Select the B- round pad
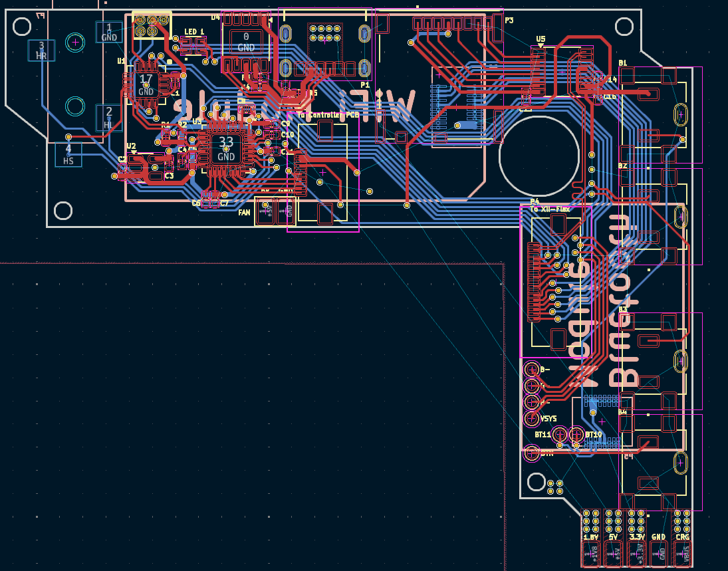728x571 pixels. click(532, 370)
